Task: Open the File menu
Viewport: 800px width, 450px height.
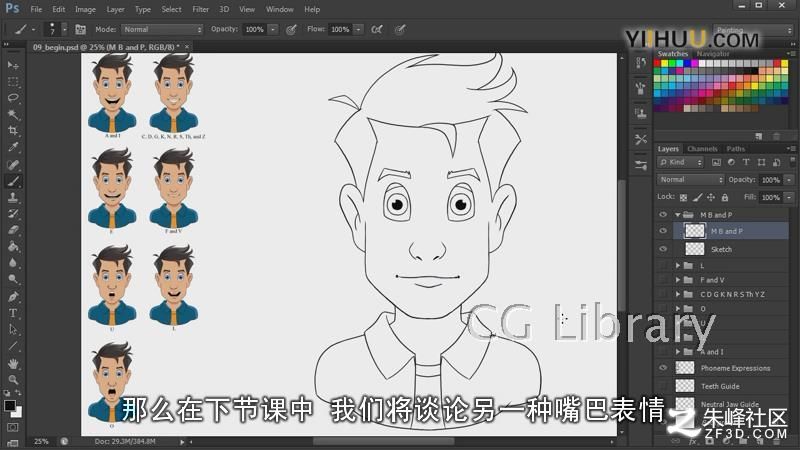Action: point(36,9)
